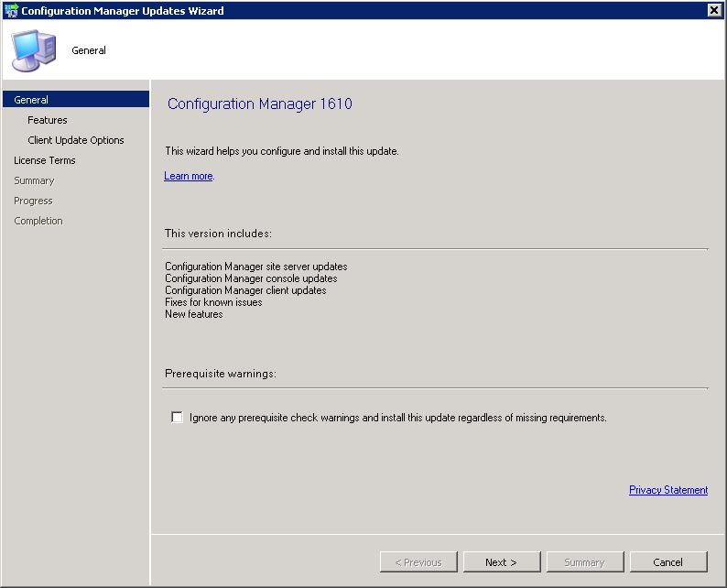This screenshot has width=727, height=588.
Task: Click 'New features' text
Action: [194, 314]
